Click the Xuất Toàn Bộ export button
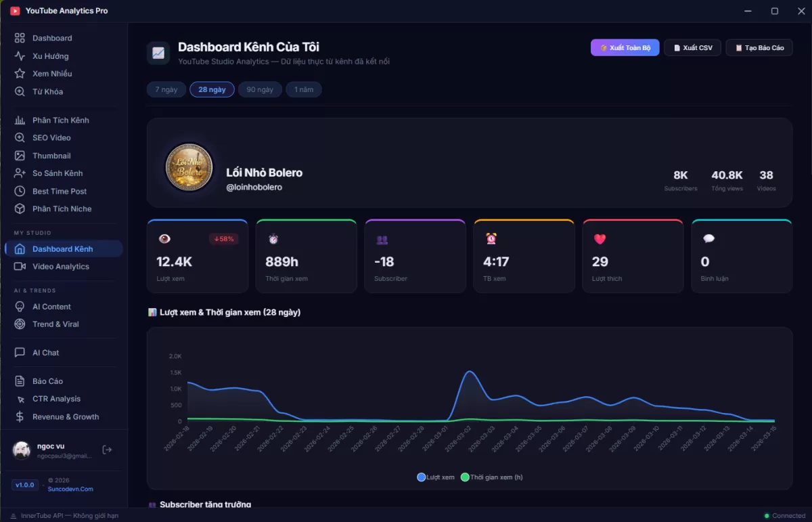Screen dimensions: 812x522 (624, 47)
